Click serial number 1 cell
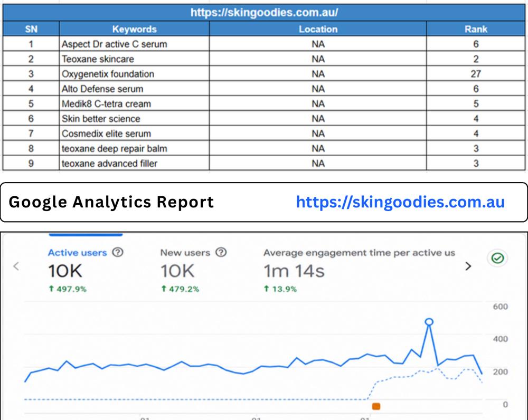Viewport: 528px width, 420px height. pyautogui.click(x=31, y=44)
